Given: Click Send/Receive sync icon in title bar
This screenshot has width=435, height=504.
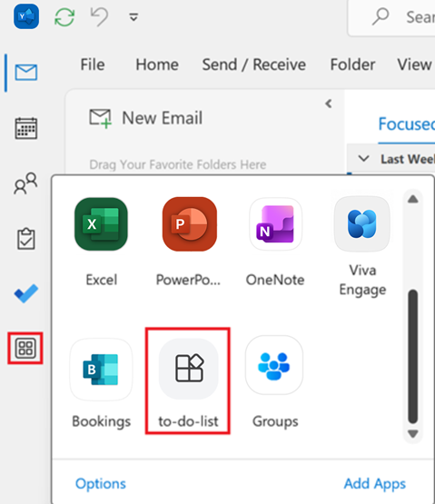Looking at the screenshot, I should (64, 17).
